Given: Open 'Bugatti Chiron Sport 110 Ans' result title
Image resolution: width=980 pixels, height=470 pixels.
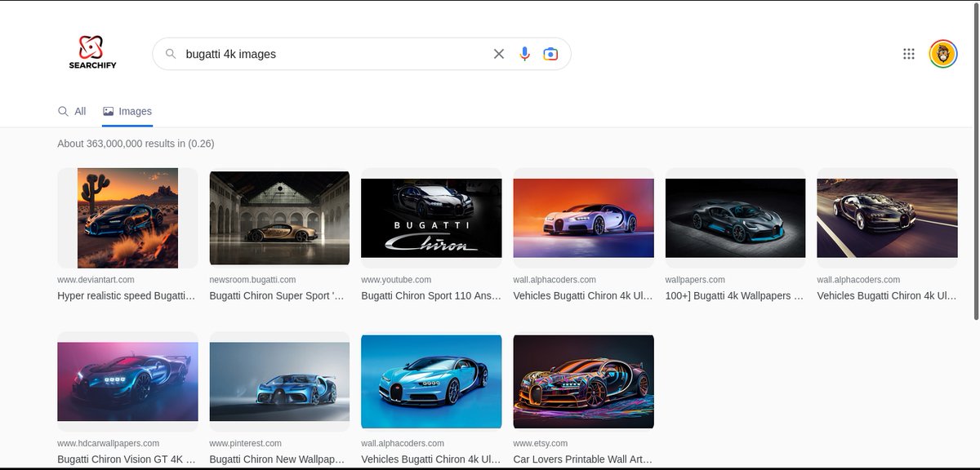Looking at the screenshot, I should (431, 296).
